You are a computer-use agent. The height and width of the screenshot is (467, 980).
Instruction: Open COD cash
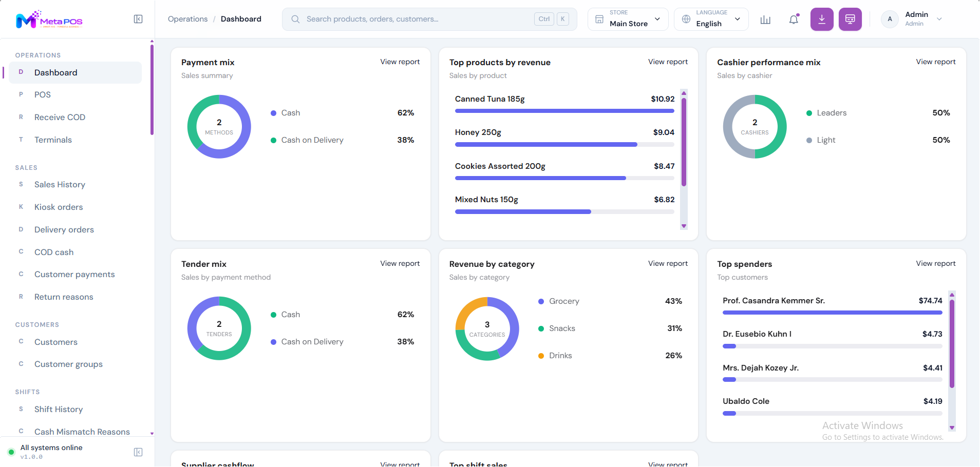(x=75, y=252)
